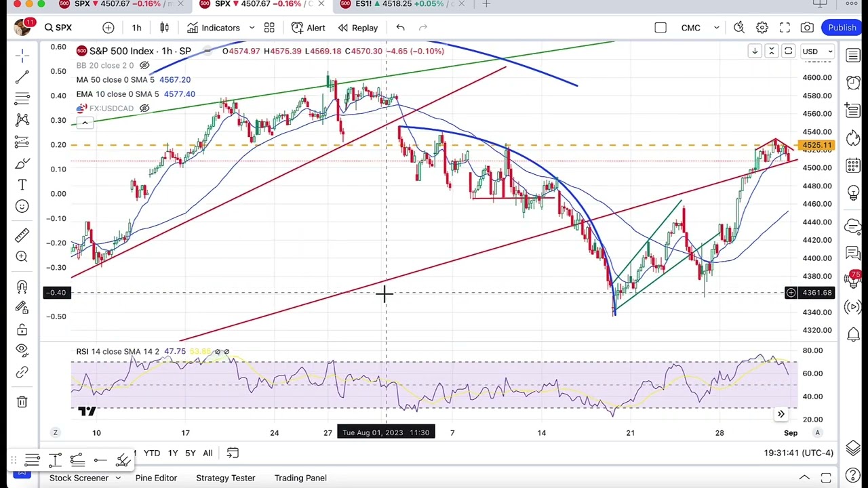868x488 pixels.
Task: Toggle visibility of BB 20 indicator
Action: coord(144,66)
